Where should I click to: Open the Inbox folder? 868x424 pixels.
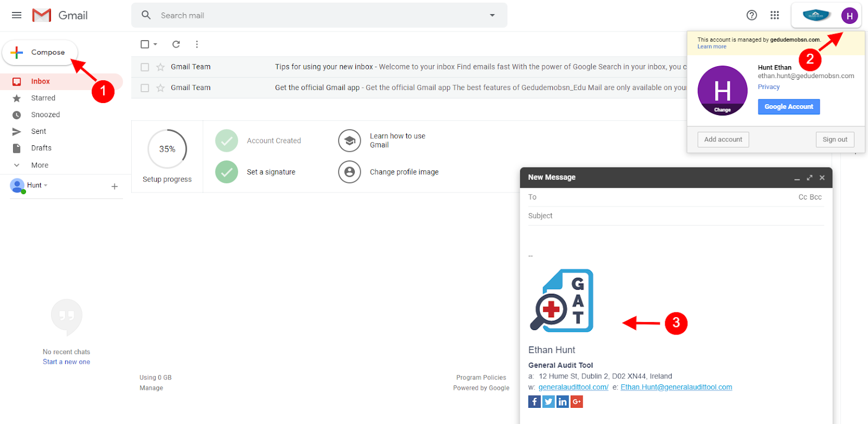[61, 81]
